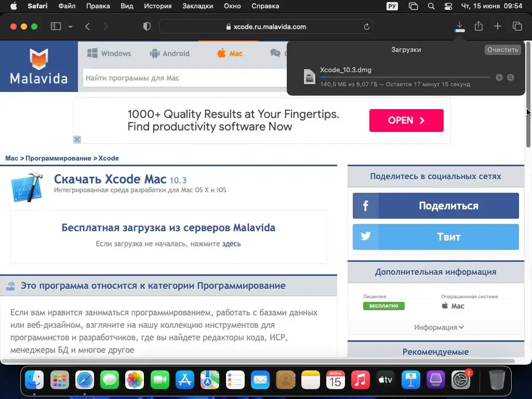Open a new tab with plus icon
The image size is (532, 399).
pos(497,26)
